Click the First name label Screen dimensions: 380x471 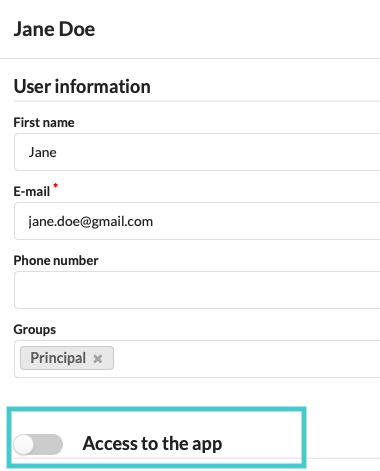point(44,123)
